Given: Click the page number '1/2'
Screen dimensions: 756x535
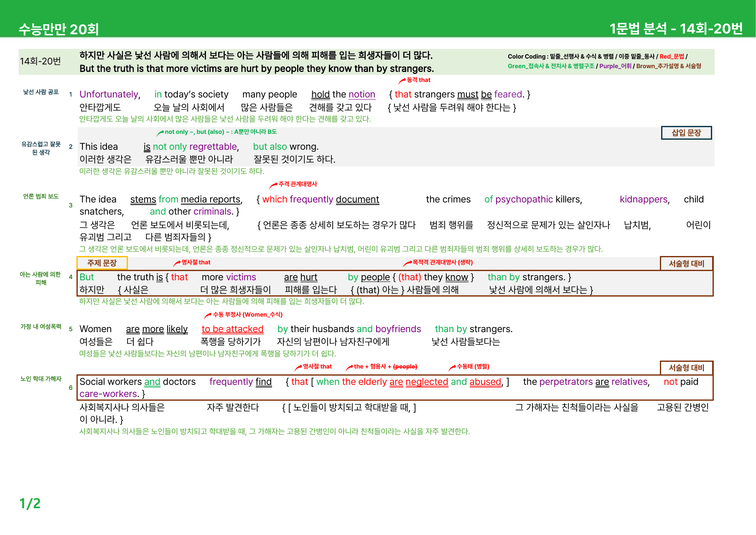Looking at the screenshot, I should point(30,503).
